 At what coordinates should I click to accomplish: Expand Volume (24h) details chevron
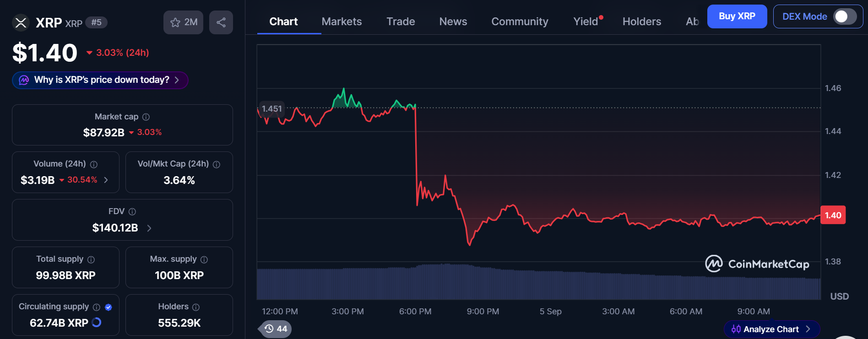click(106, 180)
